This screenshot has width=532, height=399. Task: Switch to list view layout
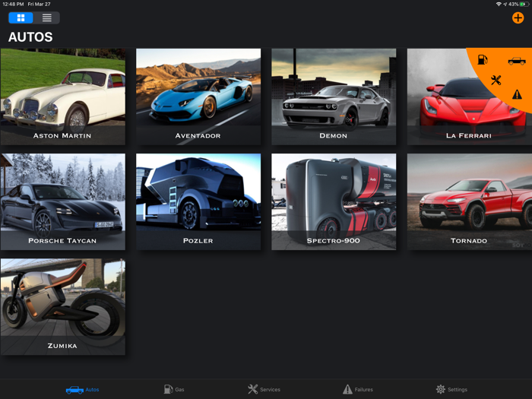(x=47, y=17)
